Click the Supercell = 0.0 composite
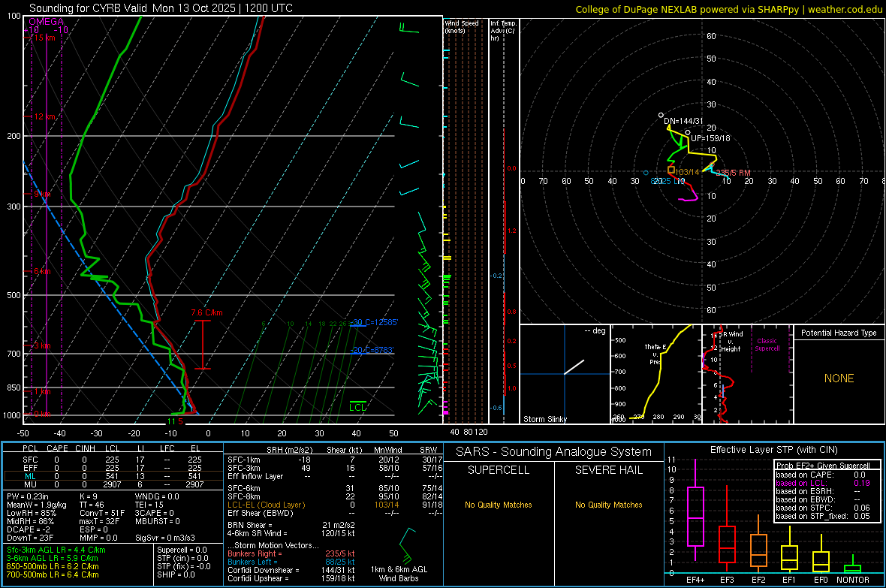 (182, 550)
